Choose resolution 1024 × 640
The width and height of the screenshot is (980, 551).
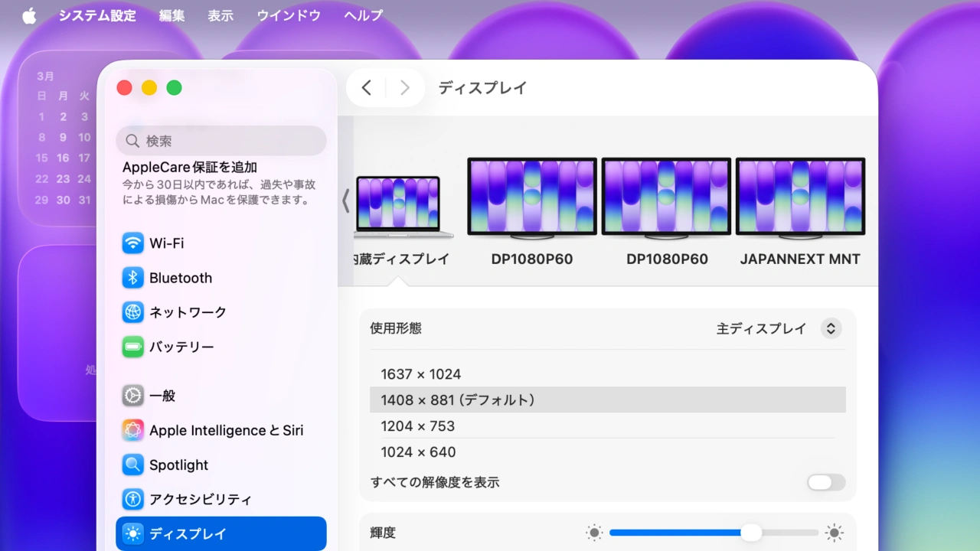coord(418,452)
